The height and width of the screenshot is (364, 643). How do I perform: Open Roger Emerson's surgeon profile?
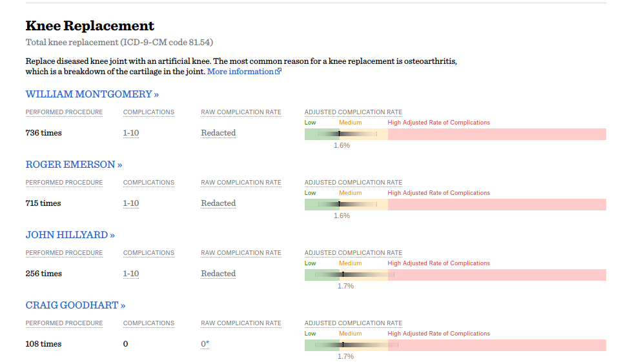(74, 165)
